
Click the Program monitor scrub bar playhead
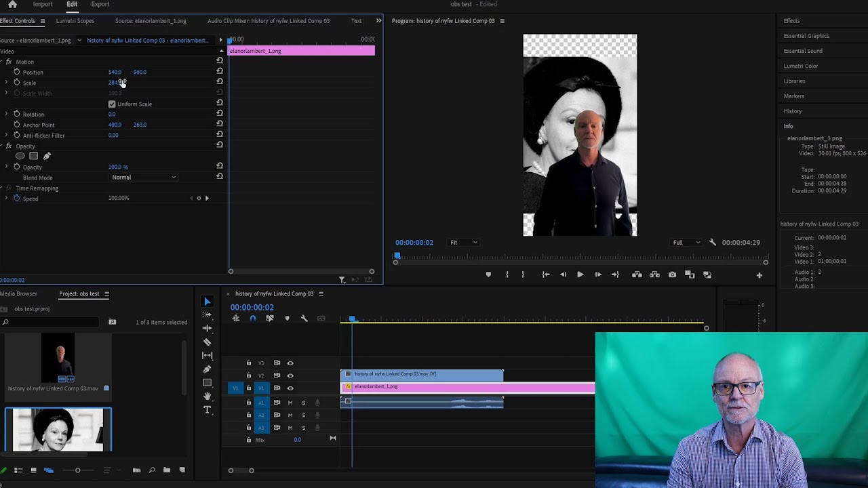397,256
